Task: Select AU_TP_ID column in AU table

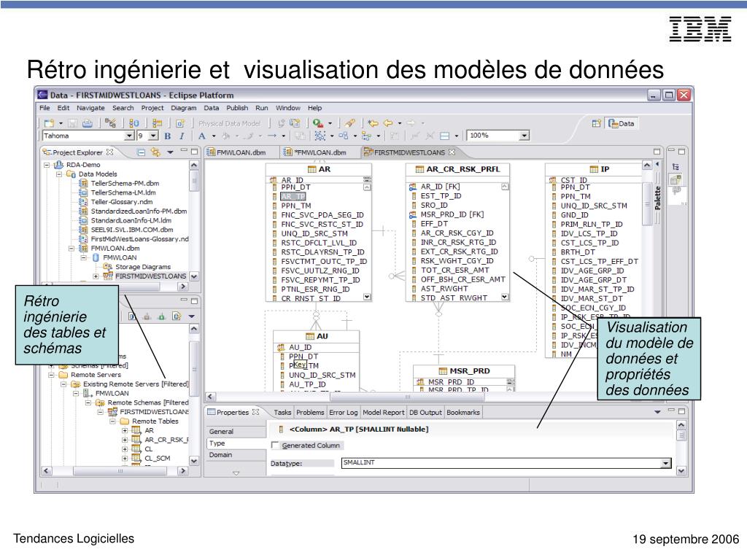Action: pyautogui.click(x=307, y=384)
